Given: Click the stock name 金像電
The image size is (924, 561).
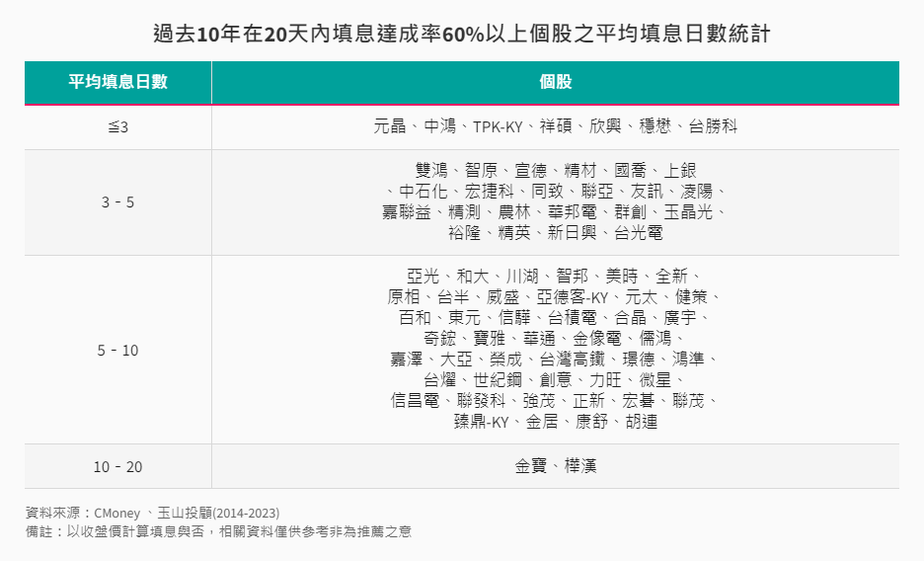Looking at the screenshot, I should 597,338.
